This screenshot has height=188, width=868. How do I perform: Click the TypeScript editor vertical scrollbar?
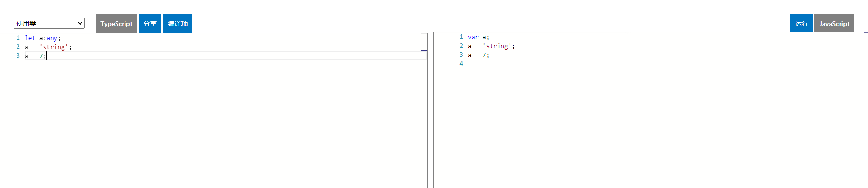424,111
